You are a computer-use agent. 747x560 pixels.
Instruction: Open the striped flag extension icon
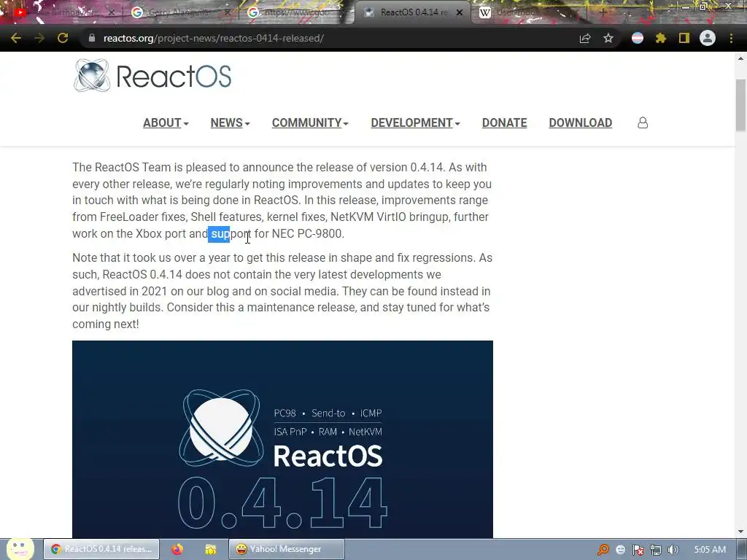click(x=638, y=38)
